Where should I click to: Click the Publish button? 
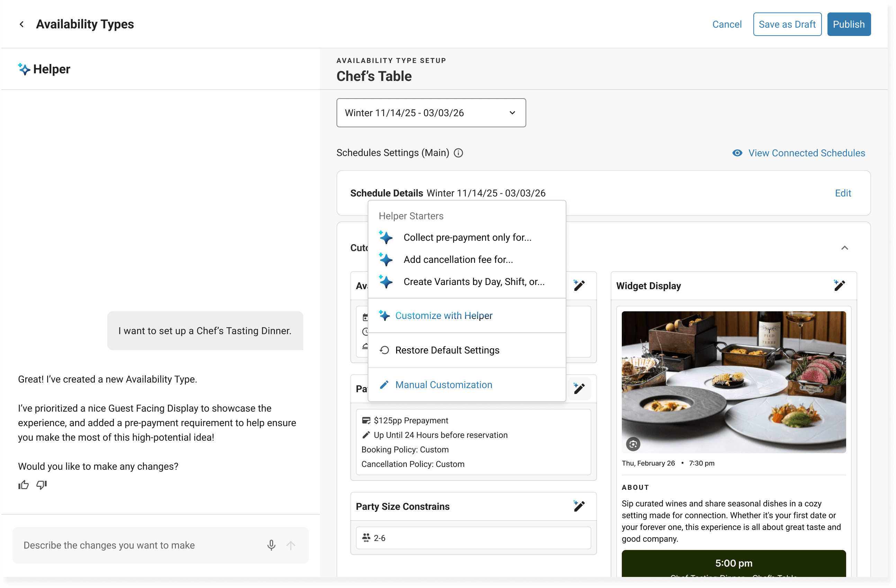click(x=848, y=25)
